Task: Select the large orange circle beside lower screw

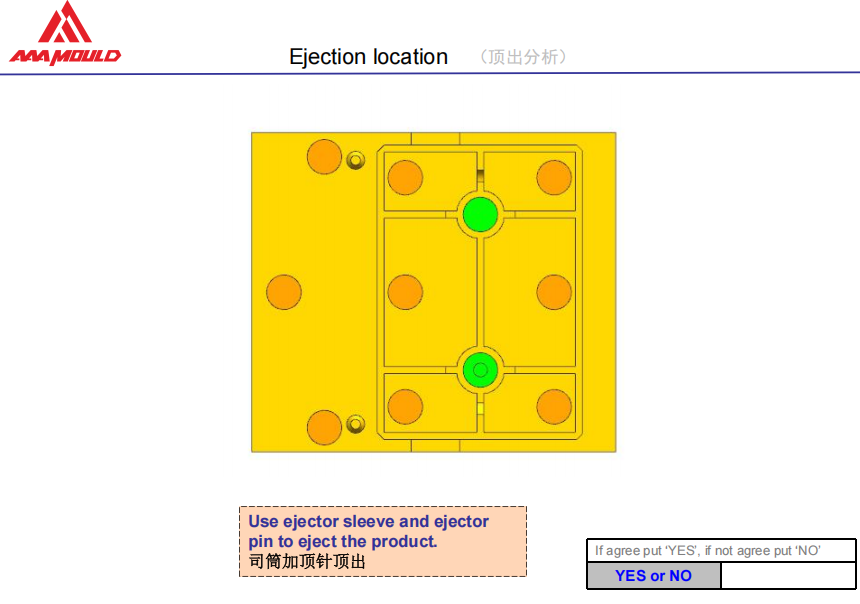Action: tap(324, 427)
